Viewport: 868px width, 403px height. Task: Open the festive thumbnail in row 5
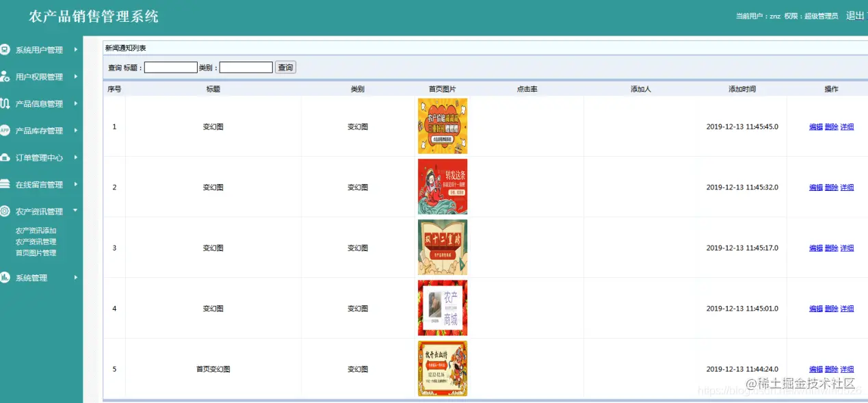tap(443, 368)
